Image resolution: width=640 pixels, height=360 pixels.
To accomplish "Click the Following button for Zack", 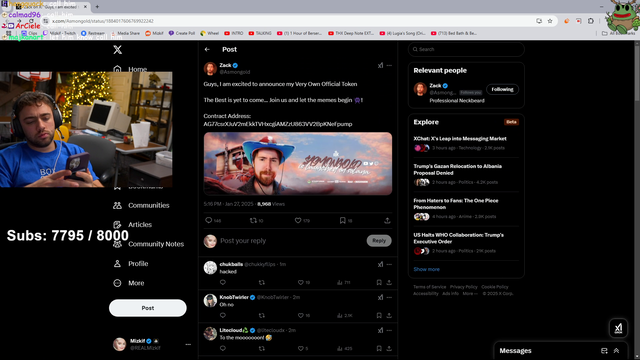I will [502, 89].
